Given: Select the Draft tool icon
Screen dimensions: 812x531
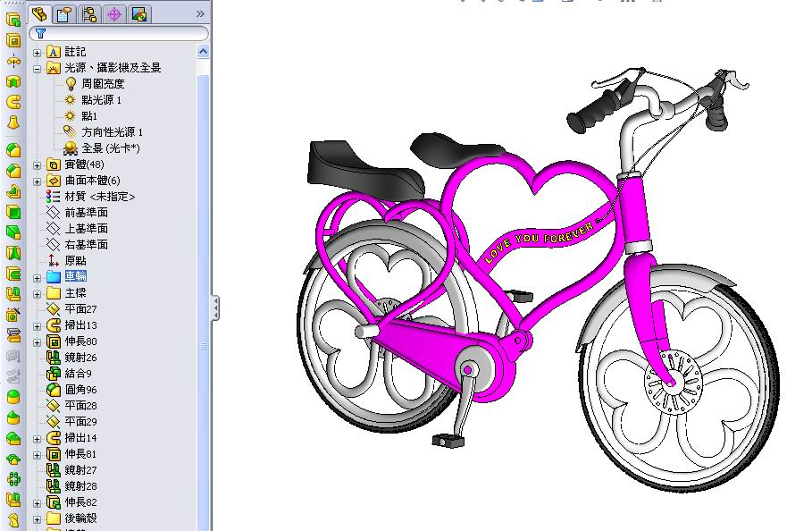Looking at the screenshot, I should coord(13,232).
